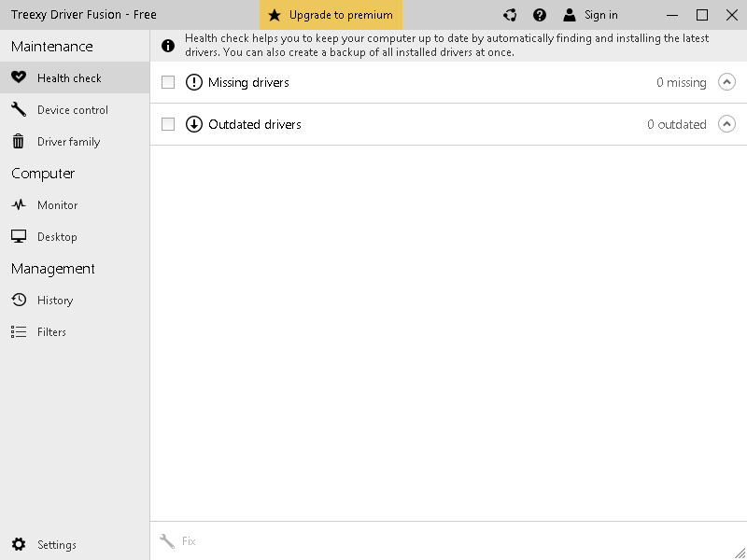Click the Driver family trash icon

click(19, 142)
